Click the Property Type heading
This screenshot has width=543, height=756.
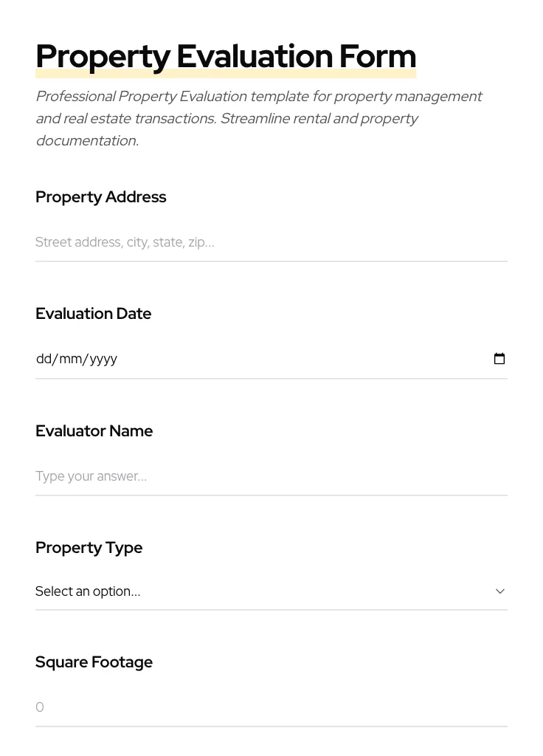pyautogui.click(x=89, y=547)
